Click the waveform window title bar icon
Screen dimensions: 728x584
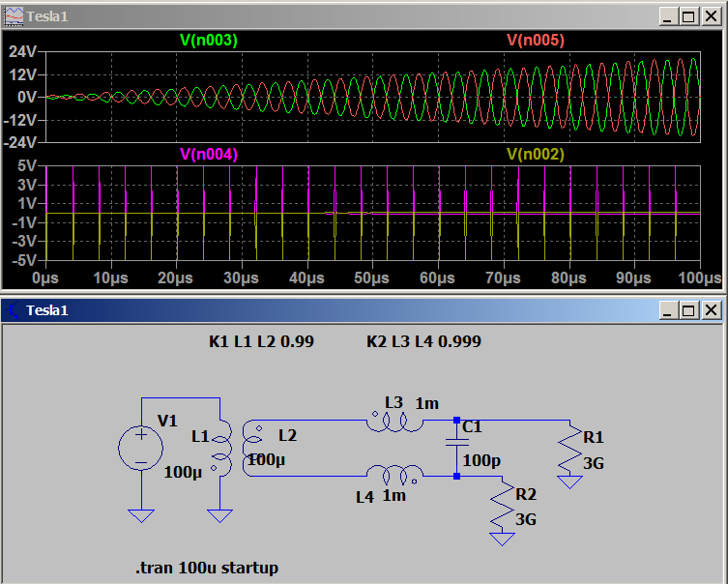click(x=14, y=16)
